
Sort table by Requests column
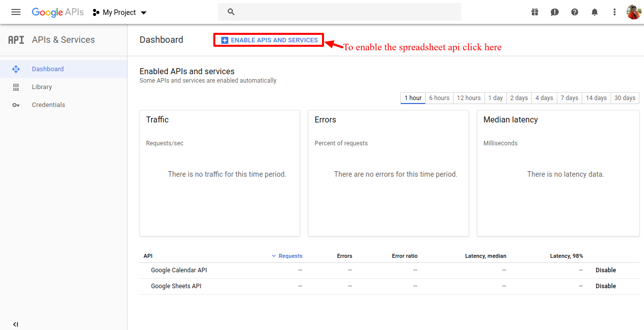click(x=290, y=256)
